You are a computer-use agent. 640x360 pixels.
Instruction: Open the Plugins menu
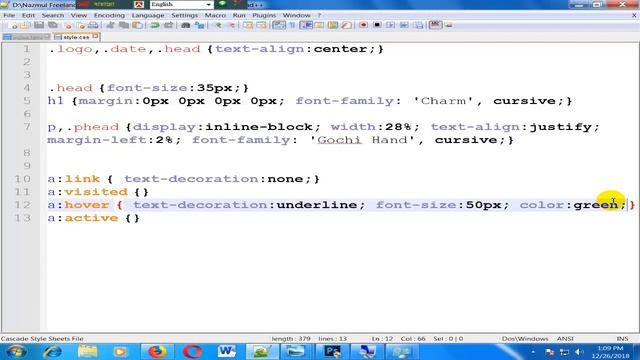(264, 15)
